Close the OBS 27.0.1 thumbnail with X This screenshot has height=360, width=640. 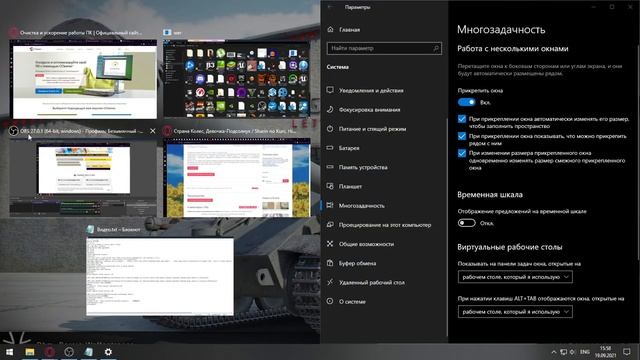(153, 131)
